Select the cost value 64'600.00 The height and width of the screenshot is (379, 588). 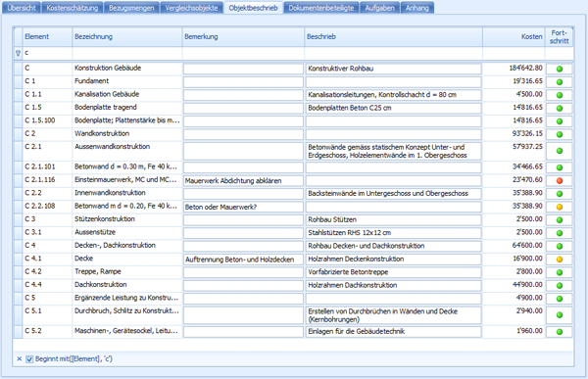(514, 246)
